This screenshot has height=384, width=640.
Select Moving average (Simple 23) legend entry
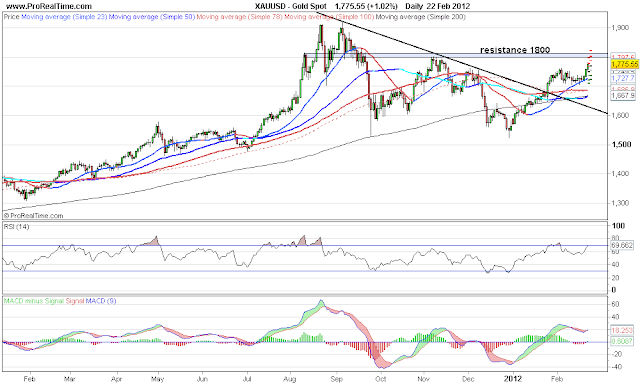[64, 17]
